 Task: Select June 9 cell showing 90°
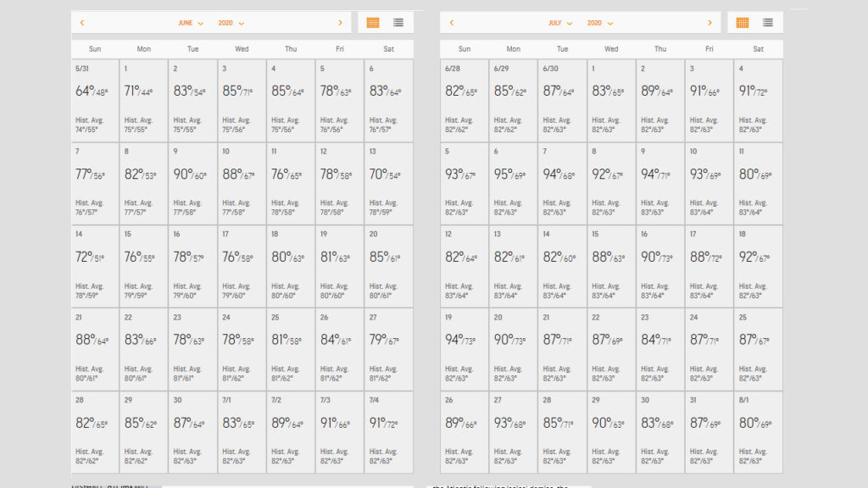pos(193,183)
